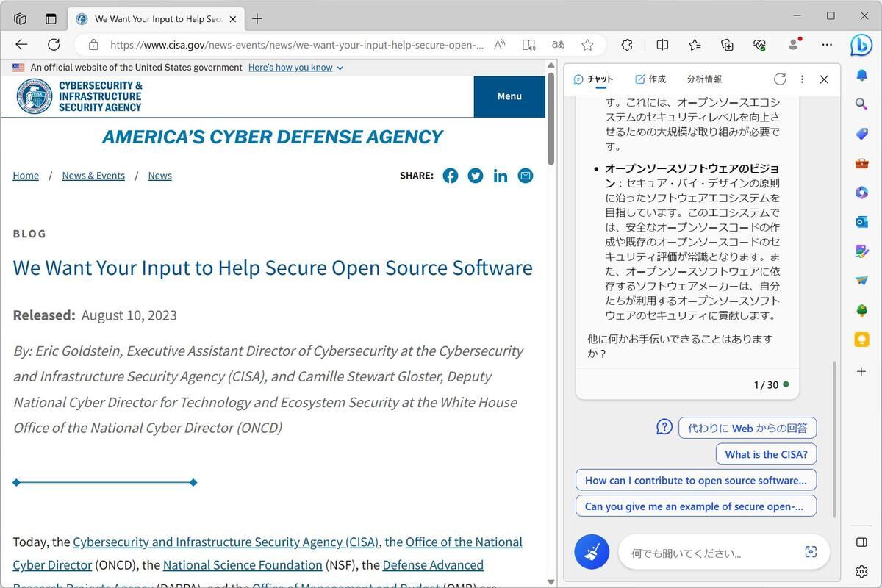
Task: Start Read aloud for this page
Action: (500, 45)
